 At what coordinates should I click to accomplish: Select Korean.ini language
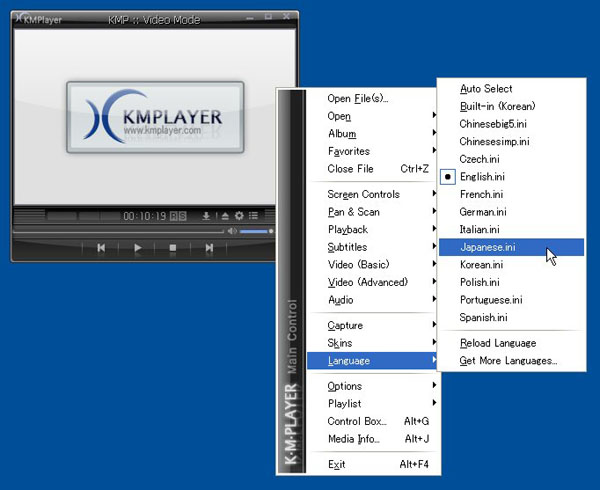click(512, 265)
